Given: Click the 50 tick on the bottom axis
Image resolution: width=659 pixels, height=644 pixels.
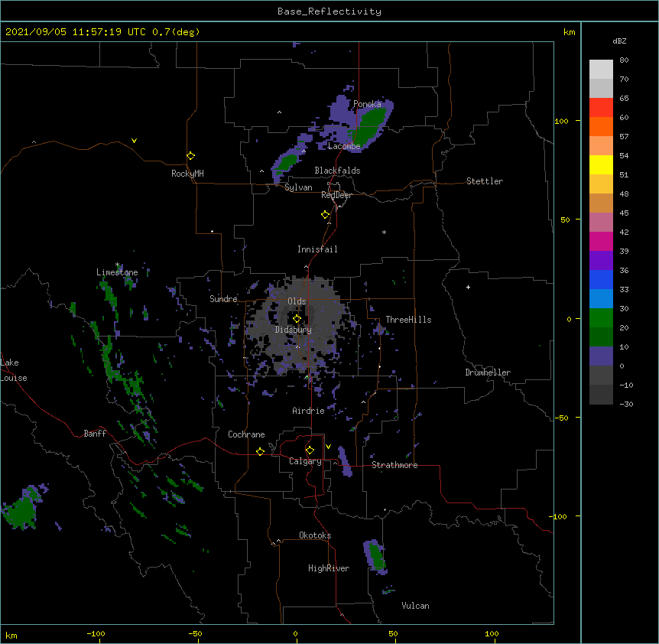Looking at the screenshot, I should pyautogui.click(x=393, y=633).
